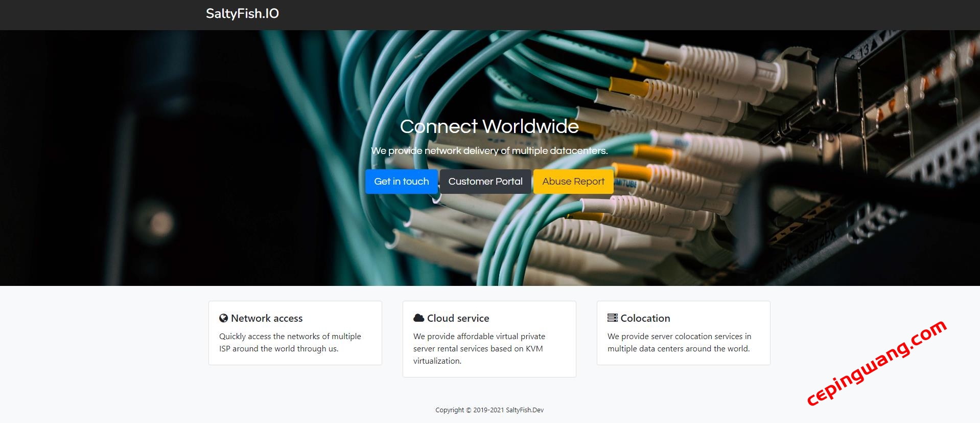980x423 pixels.
Task: Click the cloud icon beside Cloud service
Action: tap(418, 318)
